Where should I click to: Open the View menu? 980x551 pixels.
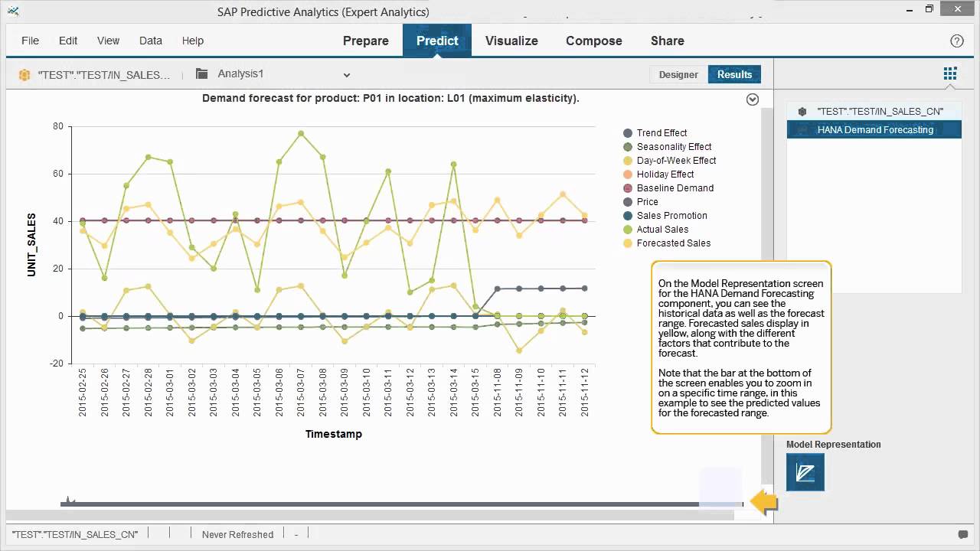pyautogui.click(x=108, y=41)
